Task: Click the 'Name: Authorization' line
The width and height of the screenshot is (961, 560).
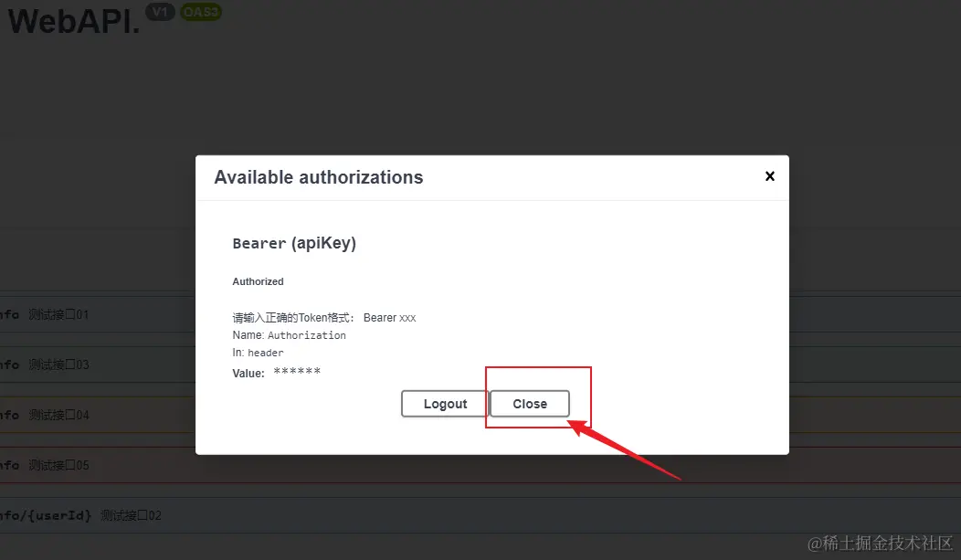Action: click(x=289, y=335)
